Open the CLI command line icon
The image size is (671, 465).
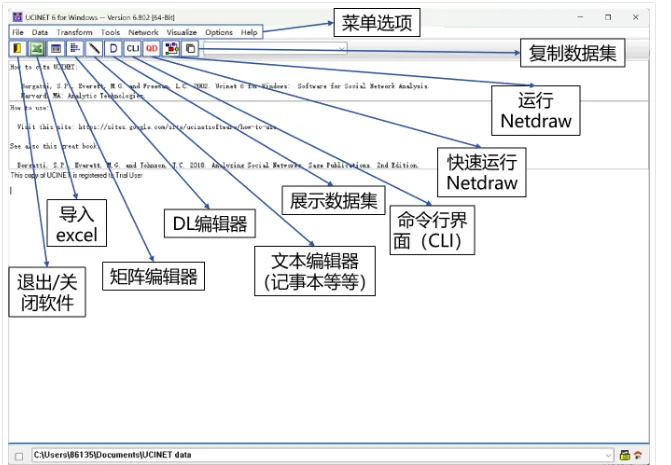(133, 49)
